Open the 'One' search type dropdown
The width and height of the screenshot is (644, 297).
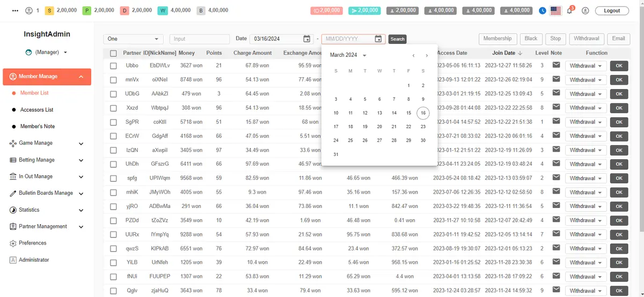tap(133, 39)
